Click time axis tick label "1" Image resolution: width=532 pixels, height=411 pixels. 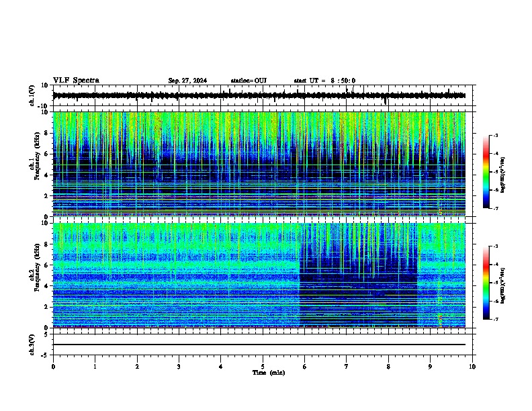[95, 367]
